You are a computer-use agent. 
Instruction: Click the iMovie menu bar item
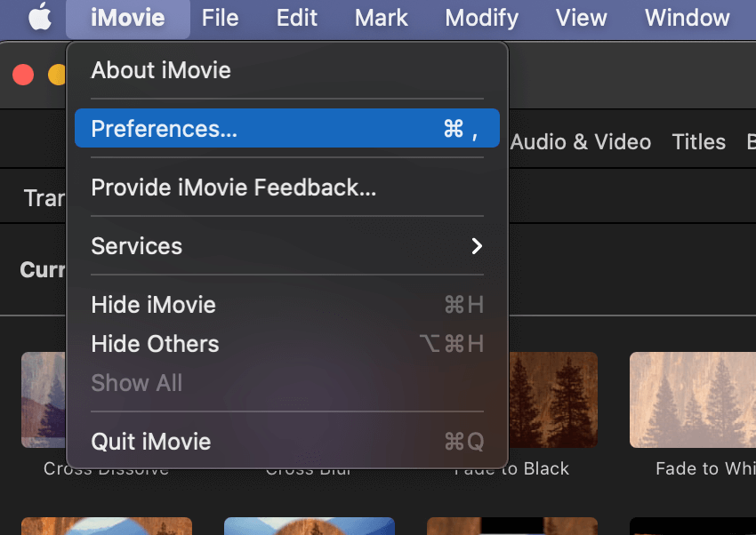pyautogui.click(x=127, y=18)
